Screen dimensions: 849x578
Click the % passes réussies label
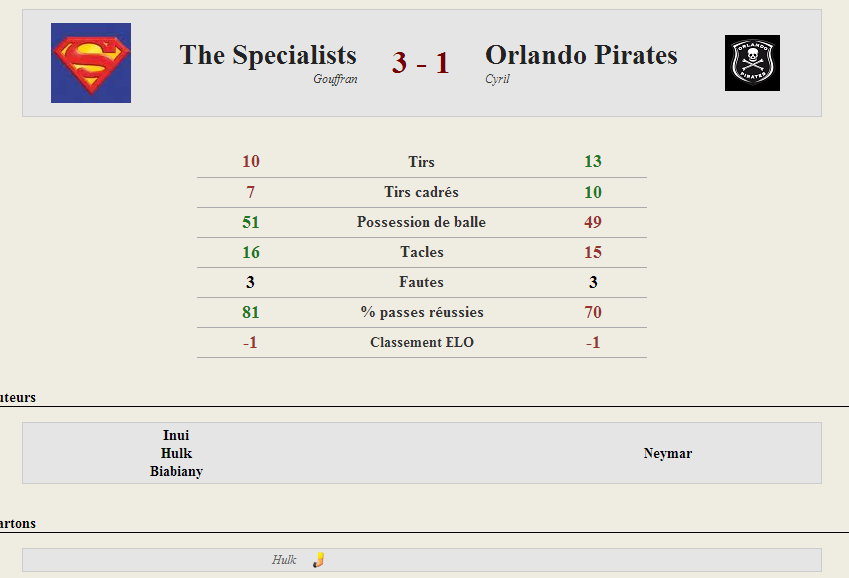pyautogui.click(x=422, y=312)
